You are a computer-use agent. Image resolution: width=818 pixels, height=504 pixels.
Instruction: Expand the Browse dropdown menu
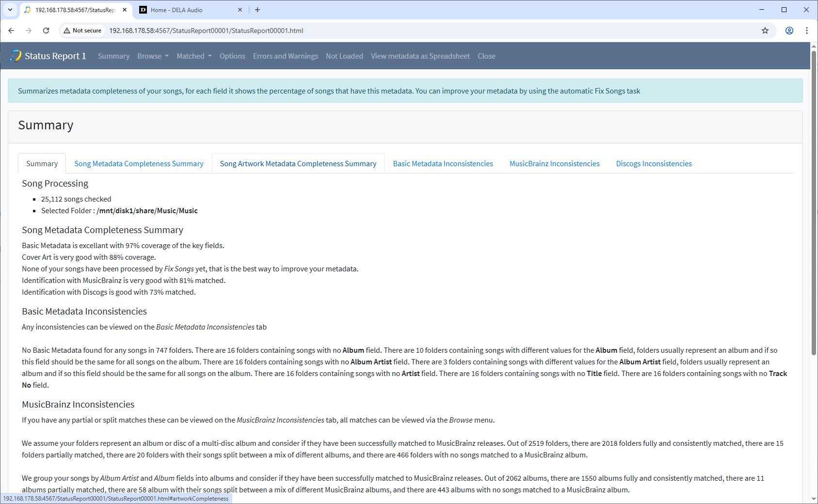(x=153, y=56)
